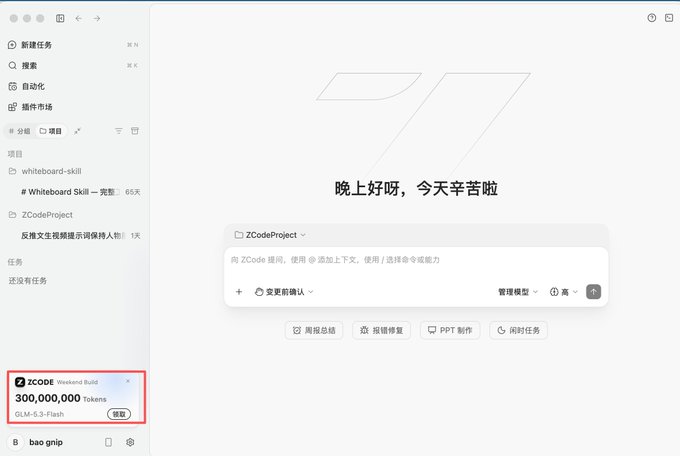Dismiss the ZCODE Weekend Build promo card
The height and width of the screenshot is (456, 680).
pos(128,381)
